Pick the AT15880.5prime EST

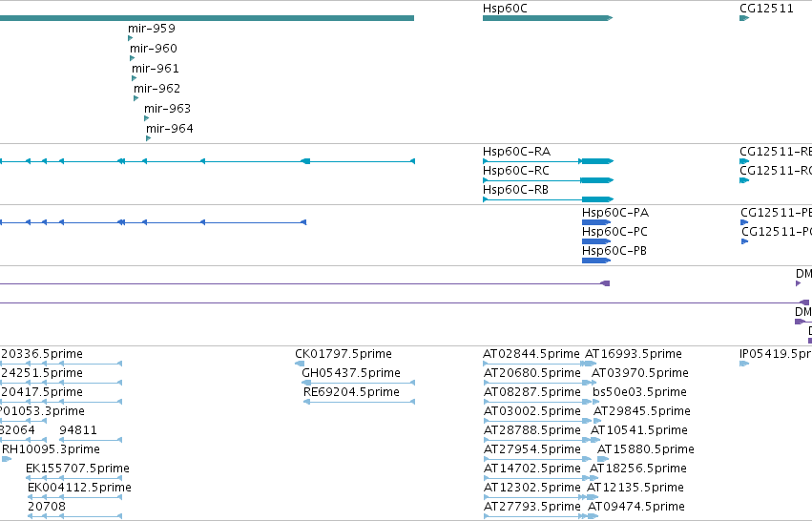tap(603, 459)
